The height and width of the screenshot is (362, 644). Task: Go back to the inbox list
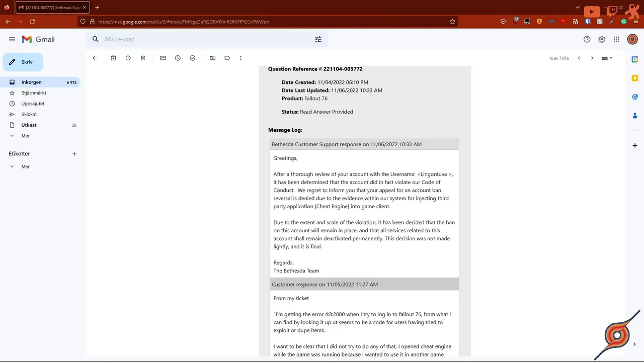point(95,58)
